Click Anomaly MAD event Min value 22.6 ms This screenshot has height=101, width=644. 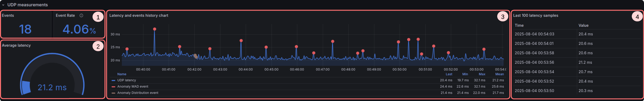point(463,87)
